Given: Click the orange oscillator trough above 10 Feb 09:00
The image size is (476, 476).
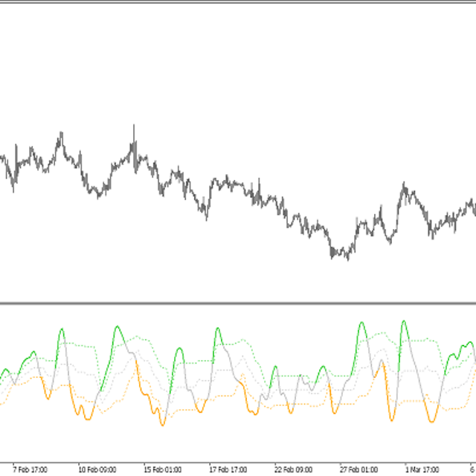Looking at the screenshot, I should coord(87,419).
